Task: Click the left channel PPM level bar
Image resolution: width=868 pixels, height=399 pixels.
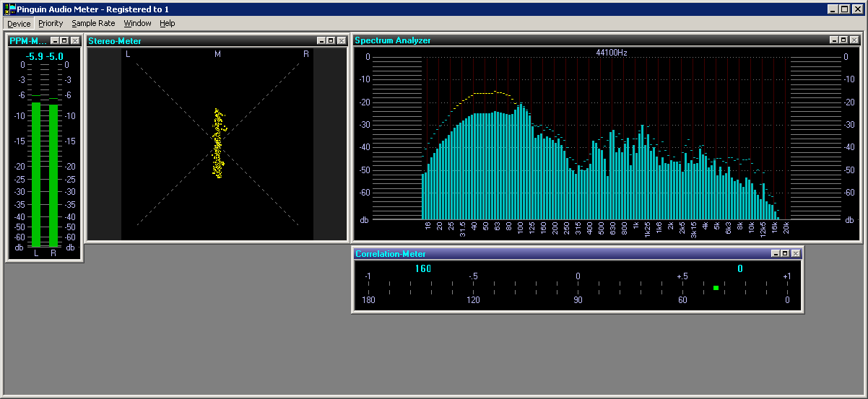Action: coord(36,173)
